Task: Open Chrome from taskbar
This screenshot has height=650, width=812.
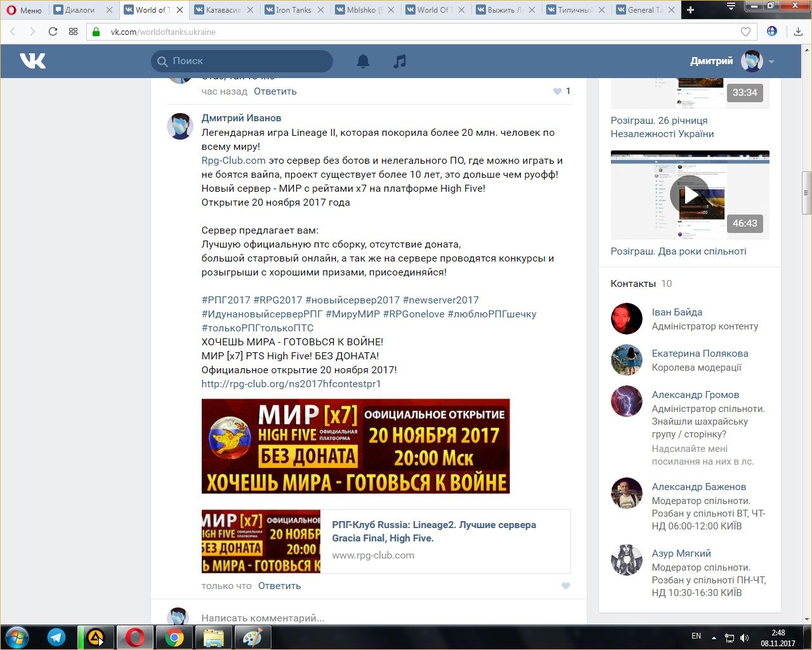Action: coord(174,637)
